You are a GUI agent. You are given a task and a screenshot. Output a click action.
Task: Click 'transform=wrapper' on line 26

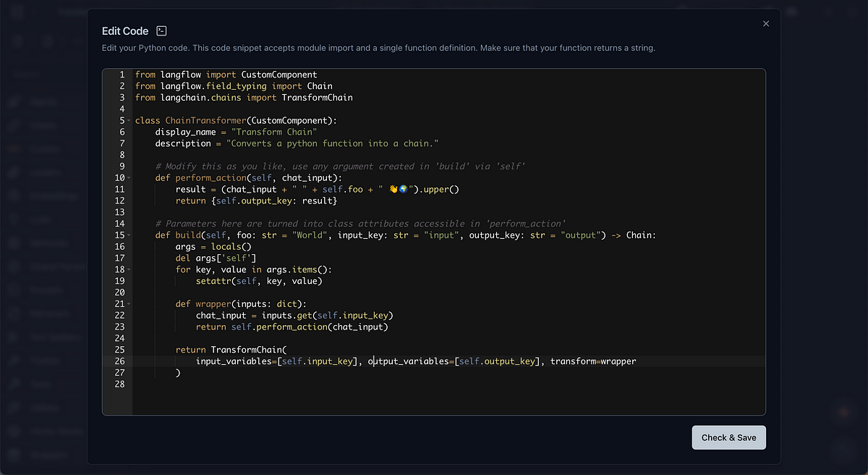[593, 361]
